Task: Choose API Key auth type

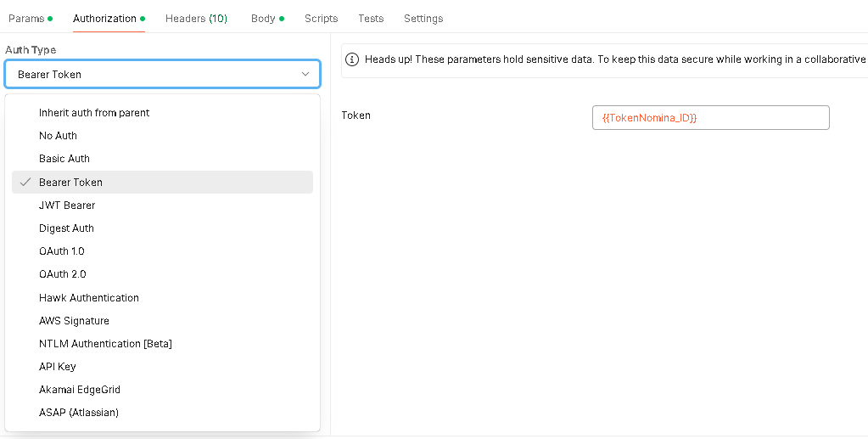Action: coord(162,367)
